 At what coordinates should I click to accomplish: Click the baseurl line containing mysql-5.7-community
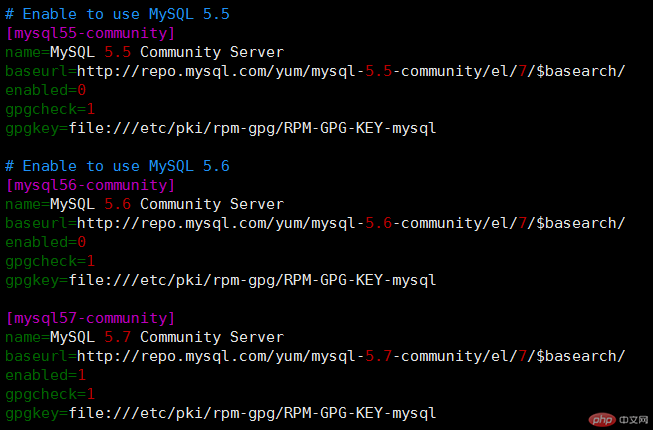315,356
